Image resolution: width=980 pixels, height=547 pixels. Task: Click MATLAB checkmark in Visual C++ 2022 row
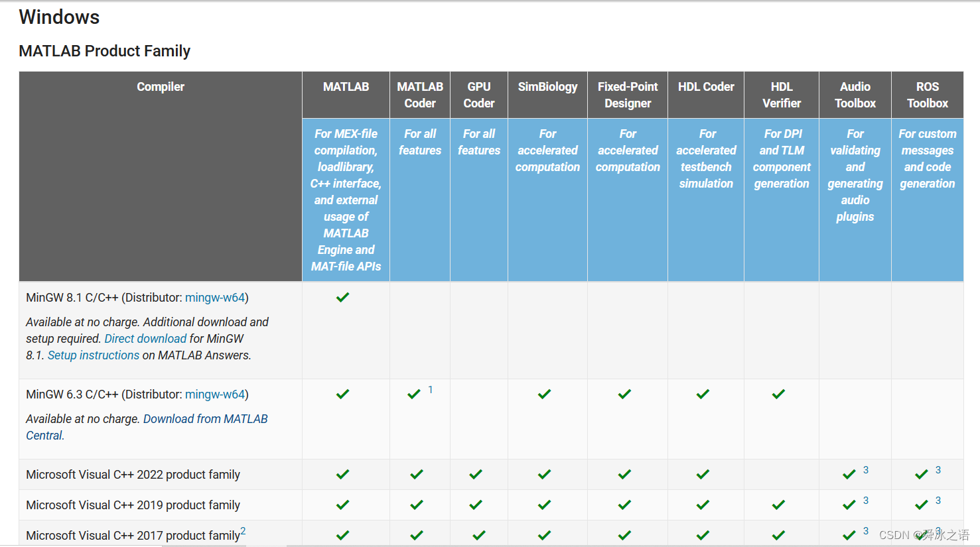(342, 474)
